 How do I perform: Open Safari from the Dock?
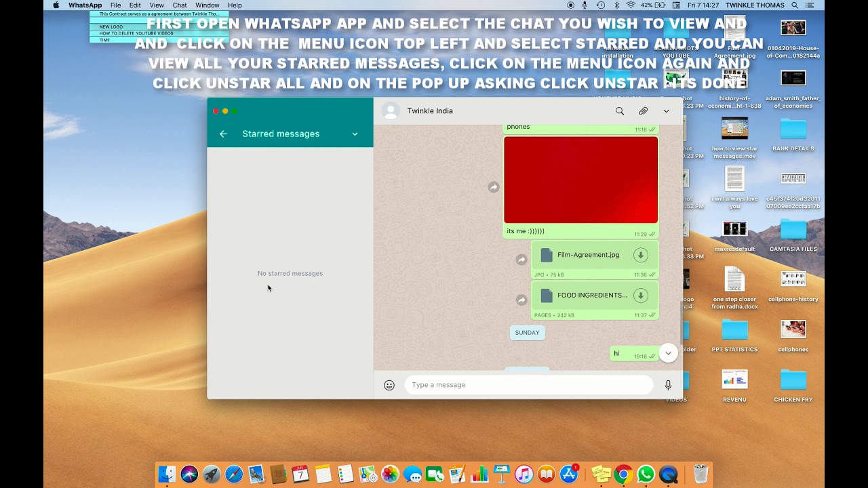(x=234, y=474)
